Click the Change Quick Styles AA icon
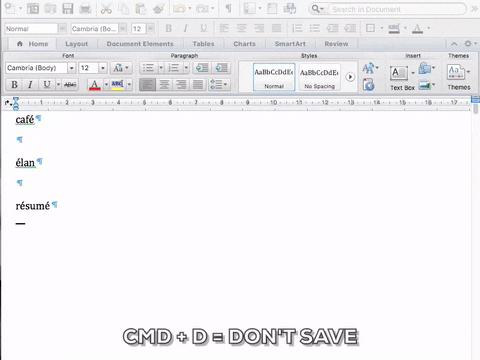Screen dimensions: 480x360 click(x=370, y=68)
